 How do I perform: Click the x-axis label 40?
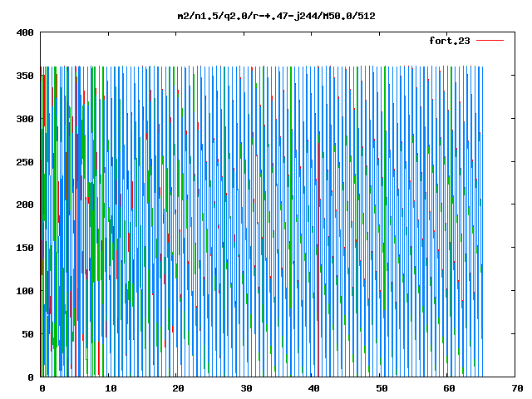click(314, 388)
